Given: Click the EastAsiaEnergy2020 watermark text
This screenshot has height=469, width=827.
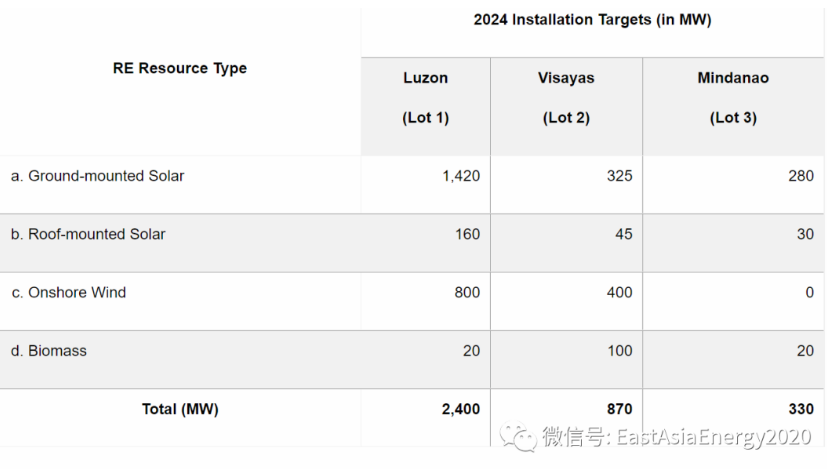Looking at the screenshot, I should (x=713, y=437).
